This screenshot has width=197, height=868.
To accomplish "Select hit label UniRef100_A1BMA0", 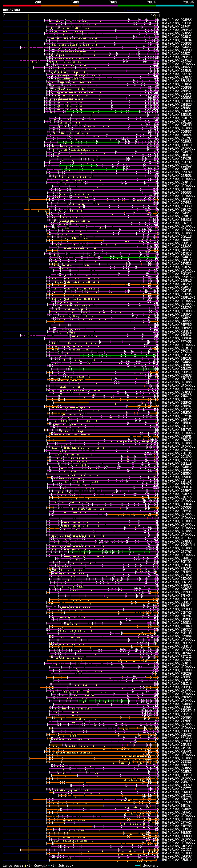I will 176,365.
